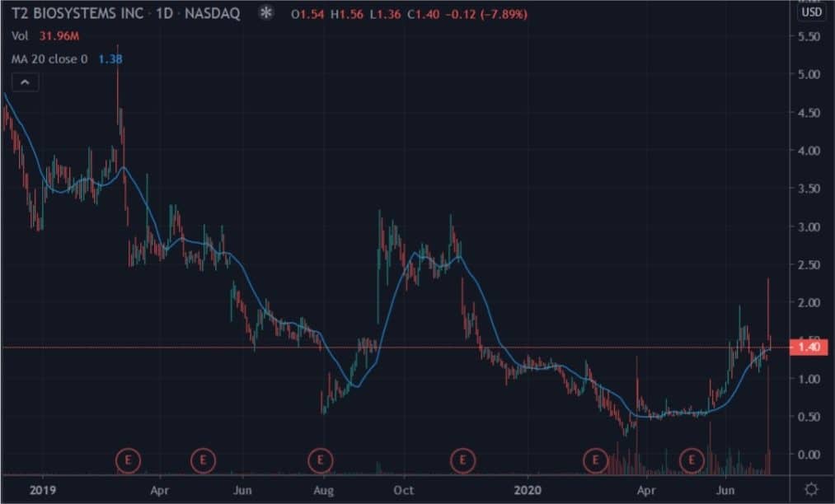
Task: Open chart settings gear icon
Action: pos(811,489)
